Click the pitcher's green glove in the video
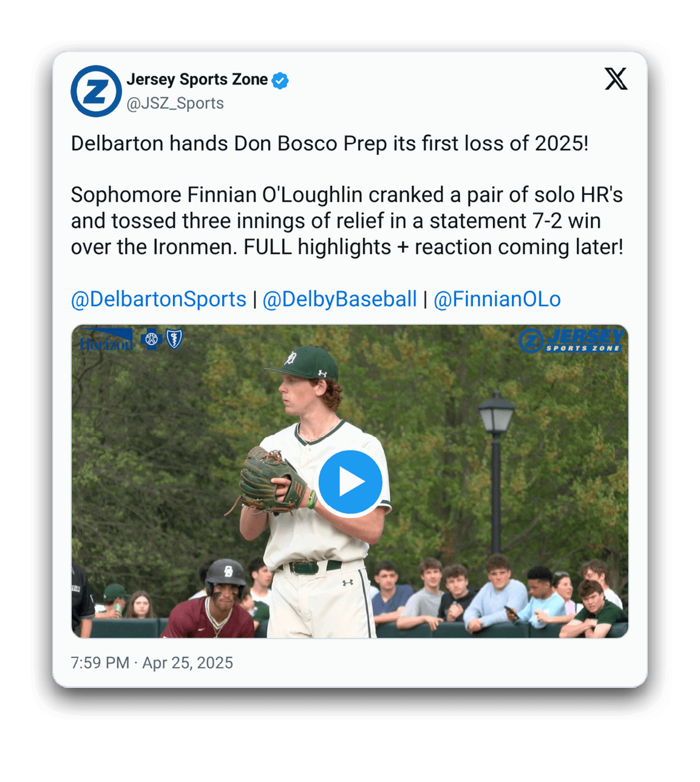Image resolution: width=700 pixels, height=782 pixels. click(270, 480)
